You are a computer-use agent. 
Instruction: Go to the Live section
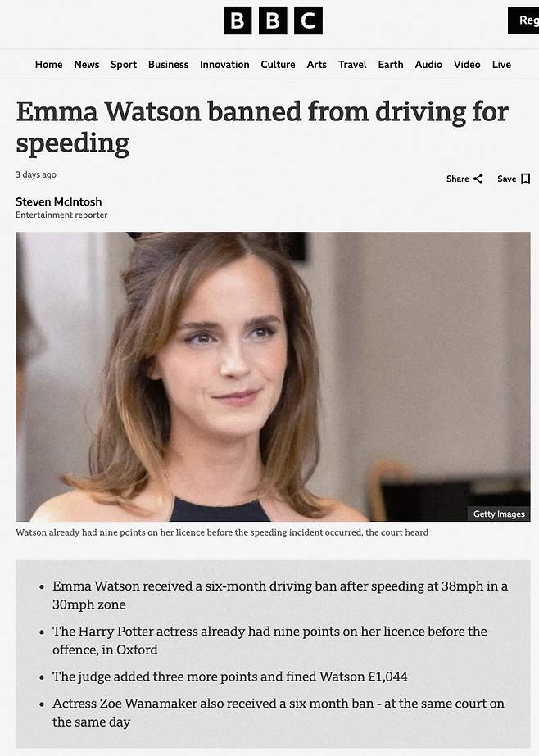[x=501, y=65]
